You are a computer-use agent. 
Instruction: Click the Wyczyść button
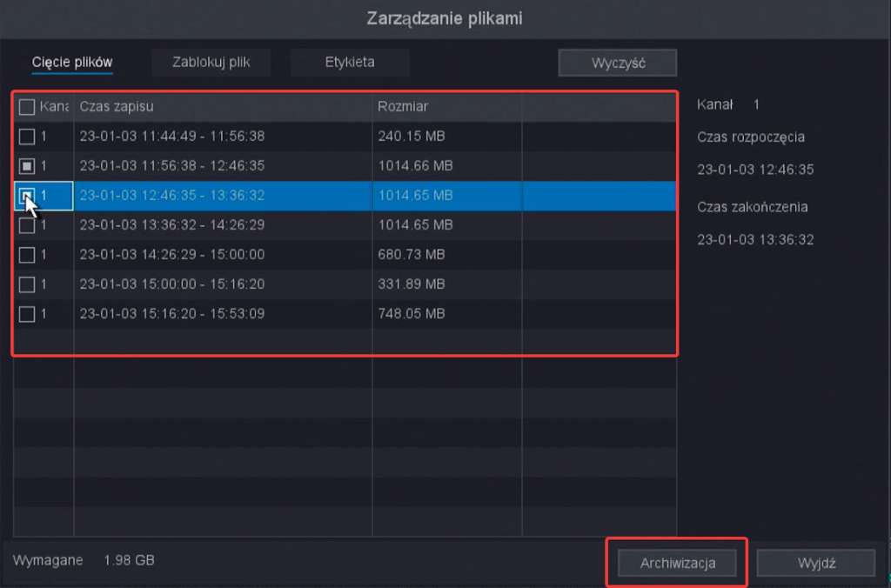617,62
